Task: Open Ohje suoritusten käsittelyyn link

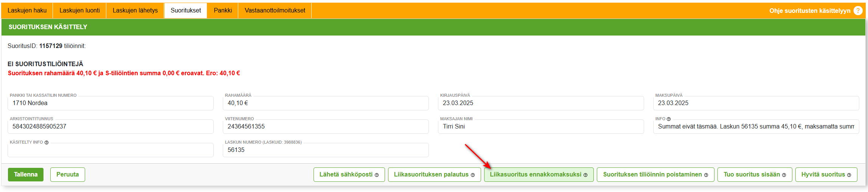Action: click(x=809, y=11)
